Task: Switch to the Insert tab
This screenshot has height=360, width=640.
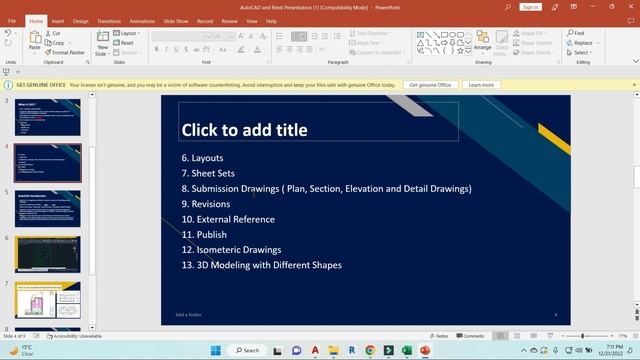Action: pos(58,21)
